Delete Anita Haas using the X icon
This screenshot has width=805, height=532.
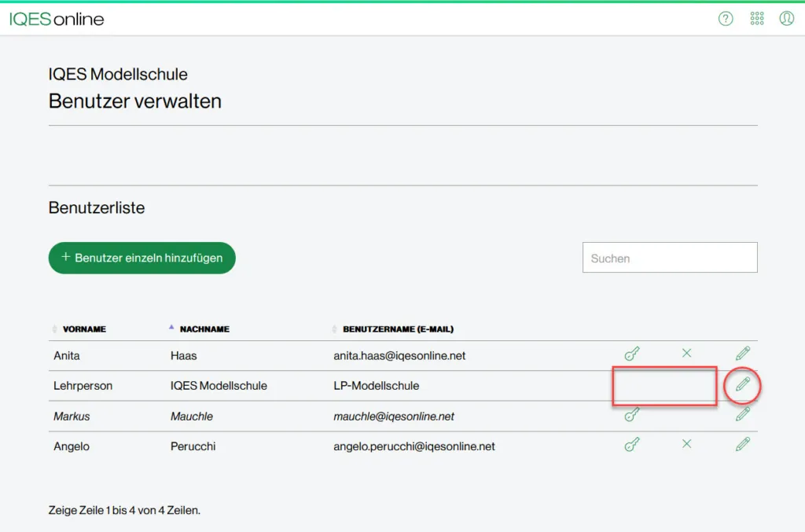point(686,354)
